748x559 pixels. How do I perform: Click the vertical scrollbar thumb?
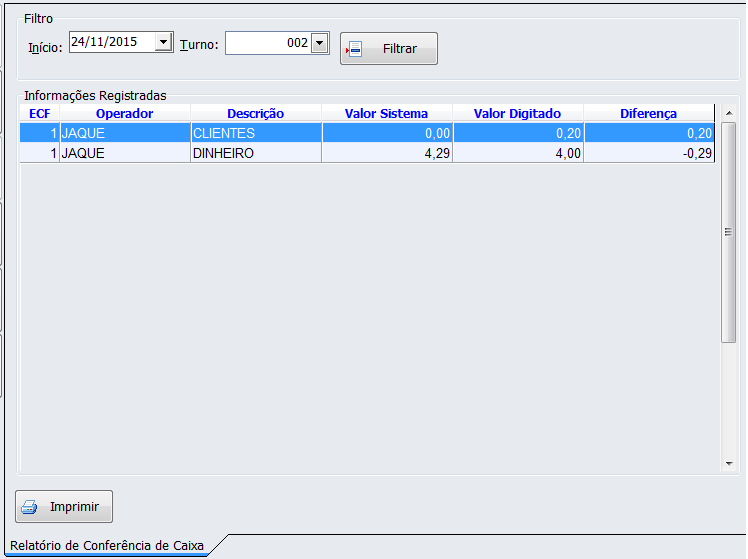point(729,232)
